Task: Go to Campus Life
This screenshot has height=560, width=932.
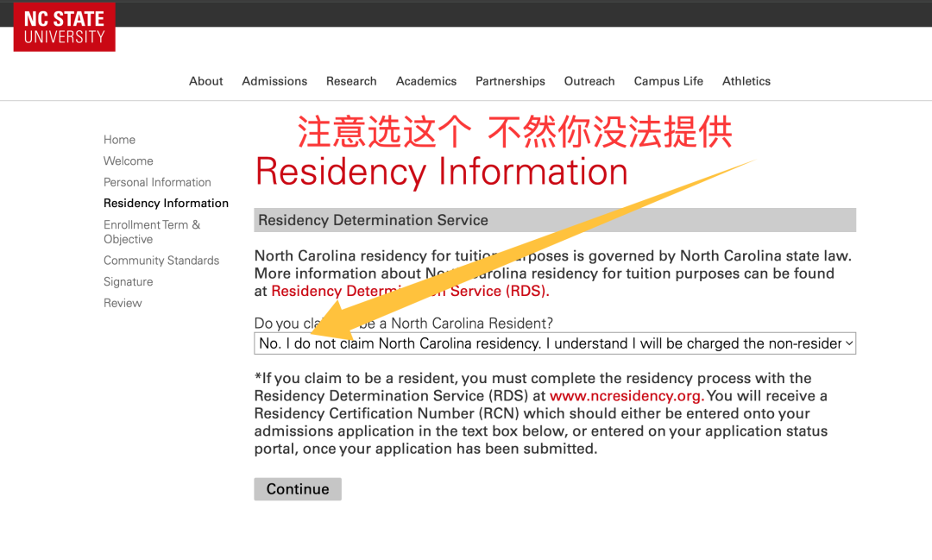Action: [668, 81]
